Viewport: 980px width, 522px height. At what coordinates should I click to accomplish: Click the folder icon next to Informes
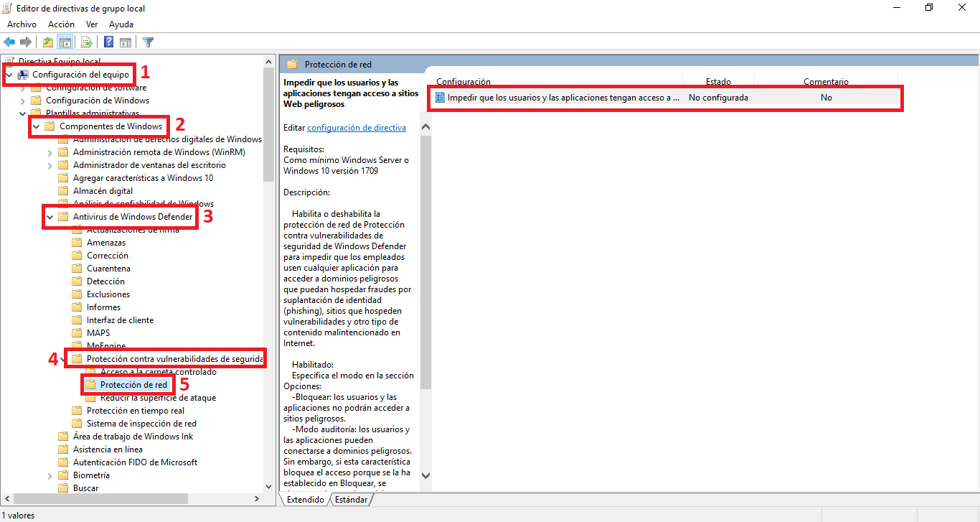click(77, 307)
